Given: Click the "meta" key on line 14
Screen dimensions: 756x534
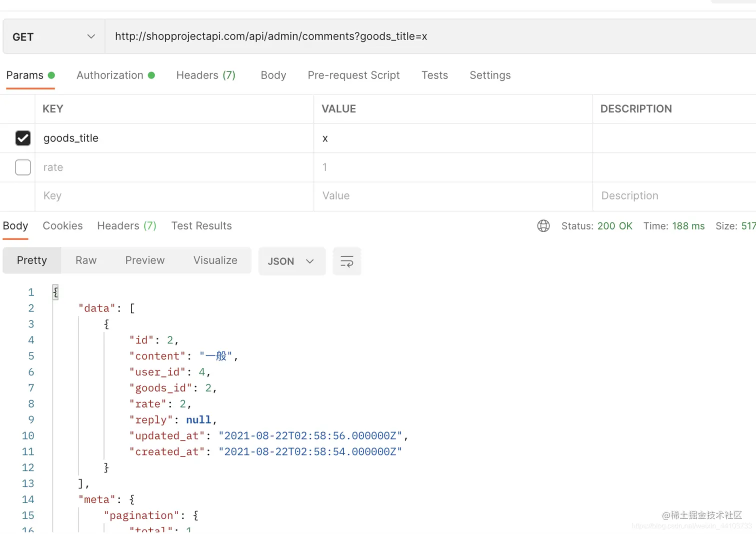Looking at the screenshot, I should [x=97, y=500].
